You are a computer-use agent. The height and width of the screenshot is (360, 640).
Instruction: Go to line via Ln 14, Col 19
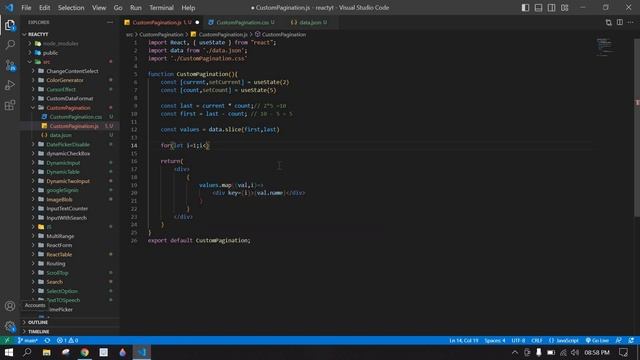[x=464, y=340]
